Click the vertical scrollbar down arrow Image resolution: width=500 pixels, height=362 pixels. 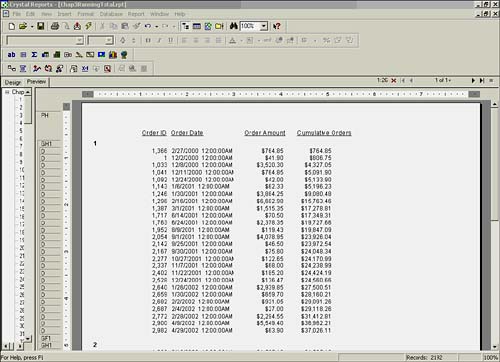(x=495, y=347)
